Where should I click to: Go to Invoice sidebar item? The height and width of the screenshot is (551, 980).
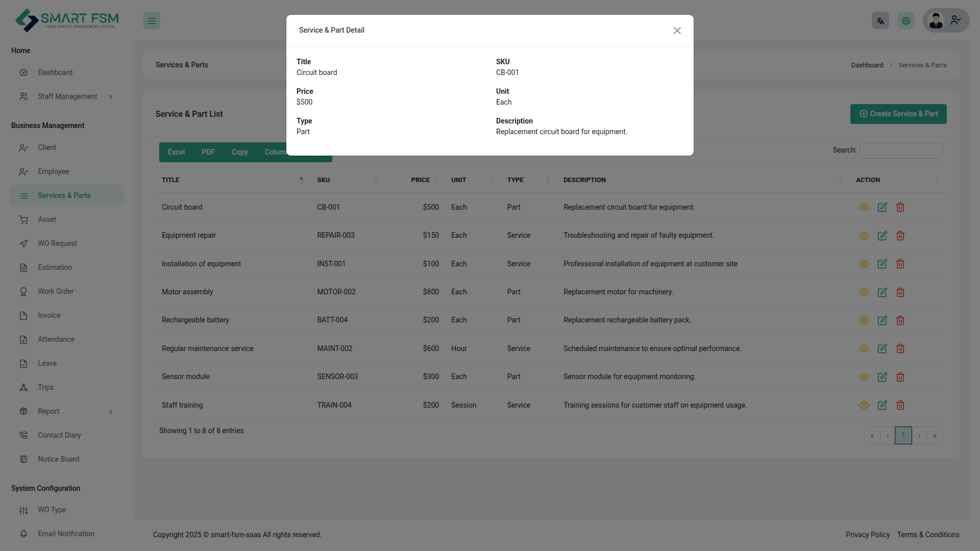(x=49, y=315)
